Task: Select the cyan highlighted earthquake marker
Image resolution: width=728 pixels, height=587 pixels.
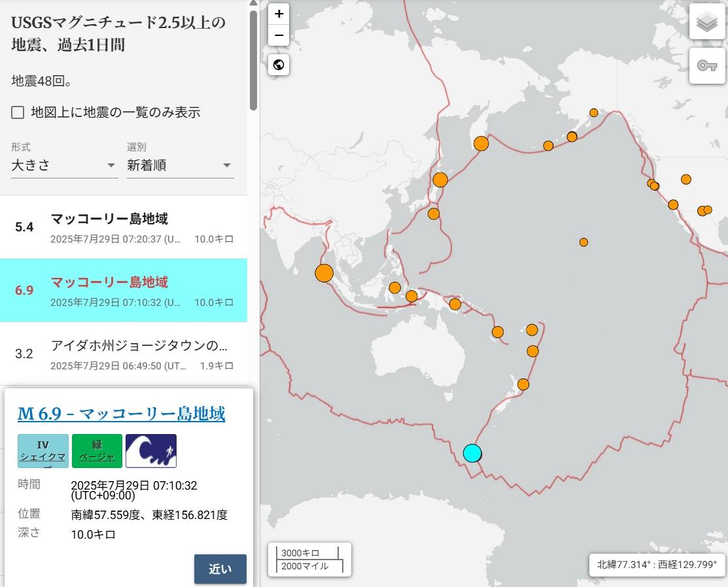Action: click(x=472, y=453)
